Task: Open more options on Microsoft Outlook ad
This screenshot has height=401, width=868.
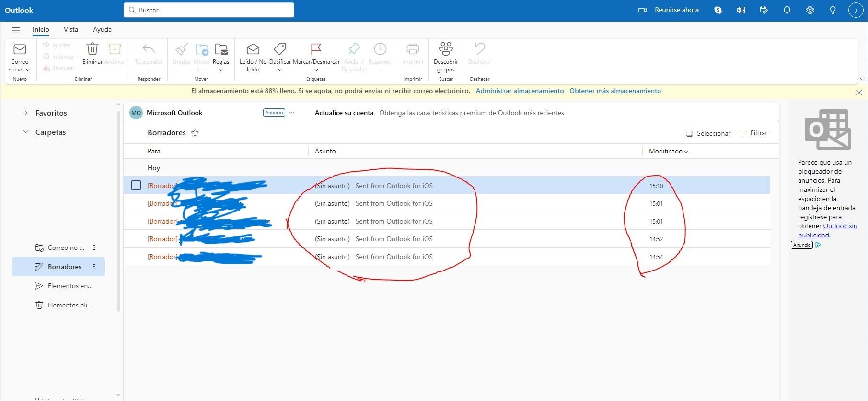Action: [292, 113]
